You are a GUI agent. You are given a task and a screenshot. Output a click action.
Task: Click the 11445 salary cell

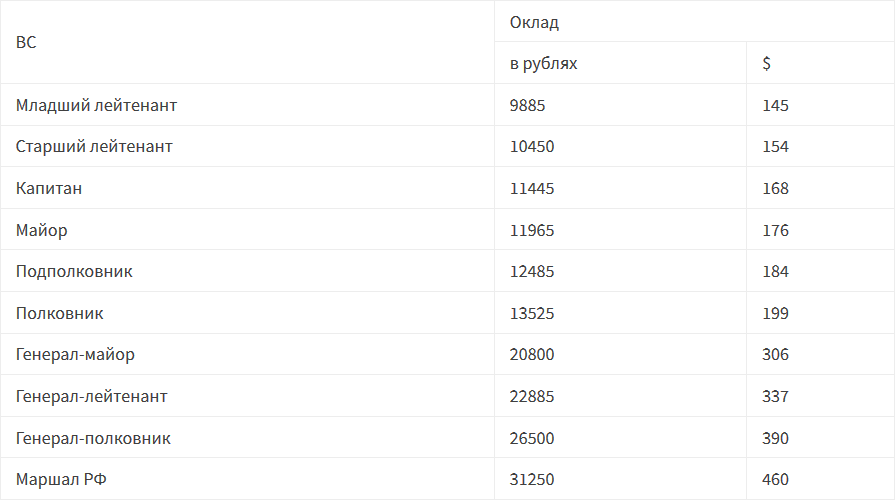(x=531, y=189)
